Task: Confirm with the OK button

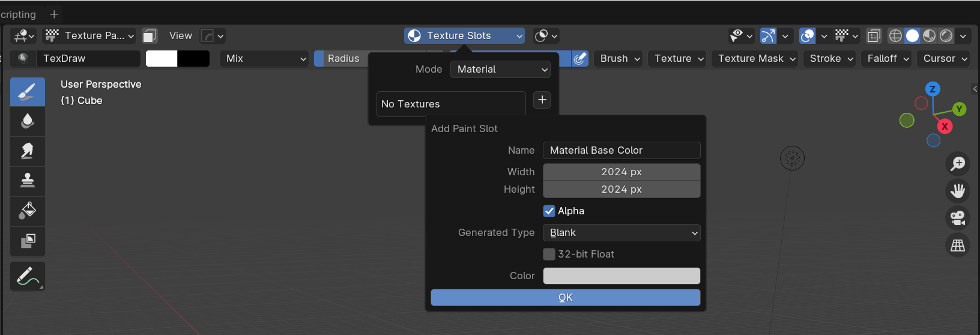Action: pyautogui.click(x=566, y=297)
